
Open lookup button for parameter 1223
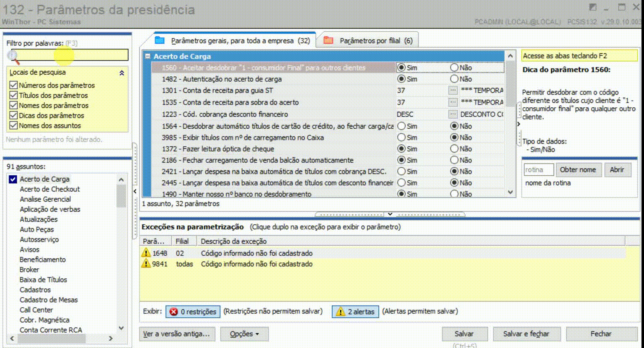(453, 114)
